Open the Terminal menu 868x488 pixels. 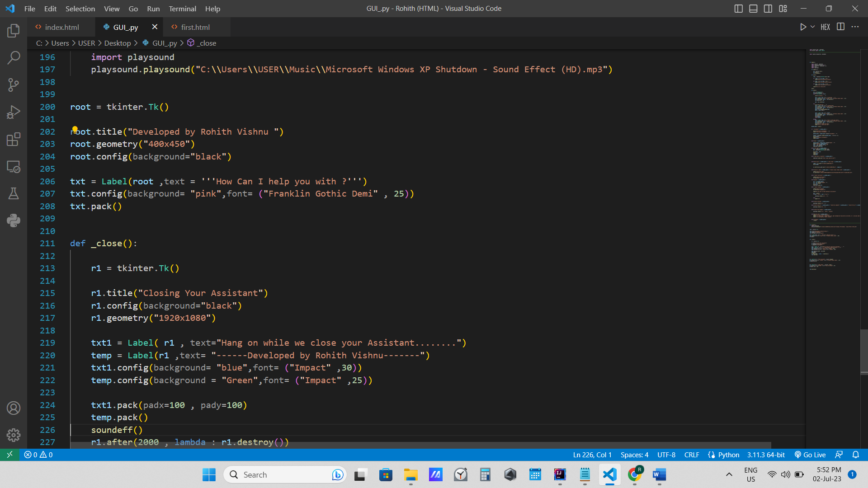pos(182,9)
